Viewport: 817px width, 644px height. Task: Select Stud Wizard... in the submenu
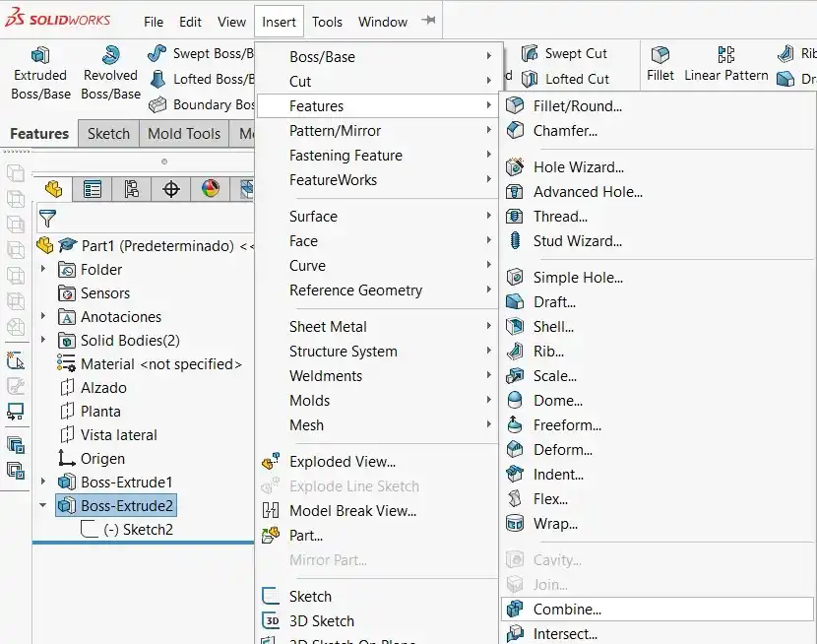click(657, 240)
